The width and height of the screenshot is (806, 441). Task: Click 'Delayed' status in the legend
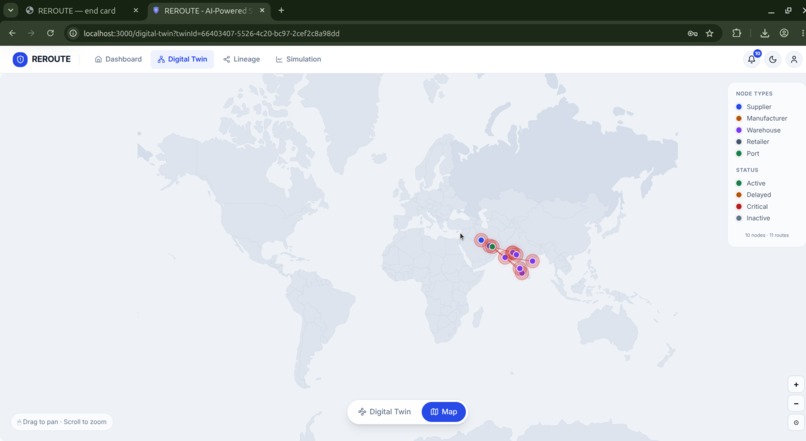(759, 195)
